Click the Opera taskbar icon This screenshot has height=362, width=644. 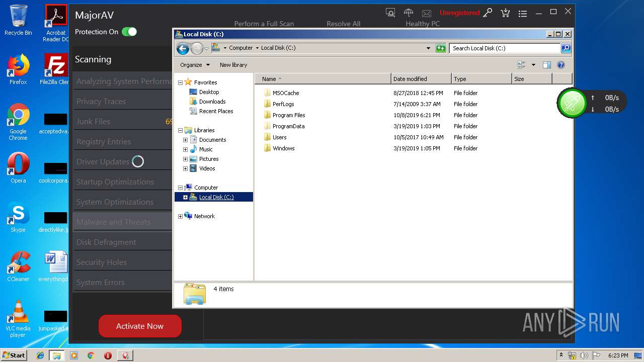(108, 355)
